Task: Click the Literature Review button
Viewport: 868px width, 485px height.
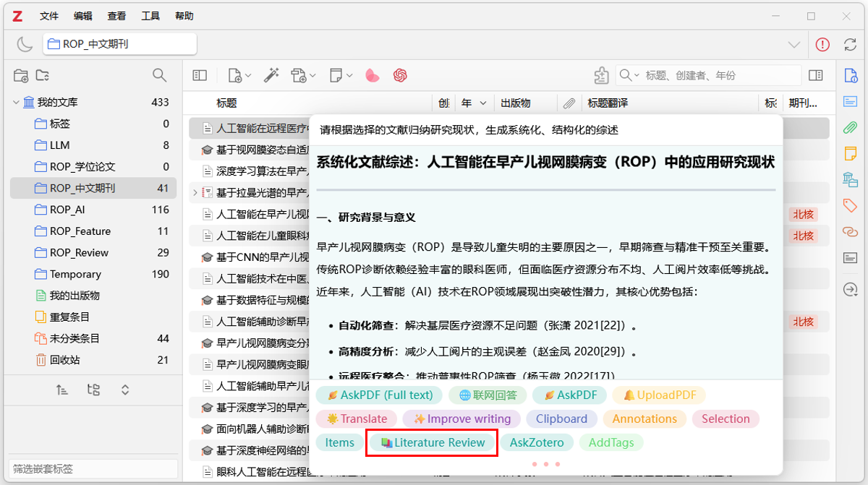Action: pyautogui.click(x=432, y=442)
